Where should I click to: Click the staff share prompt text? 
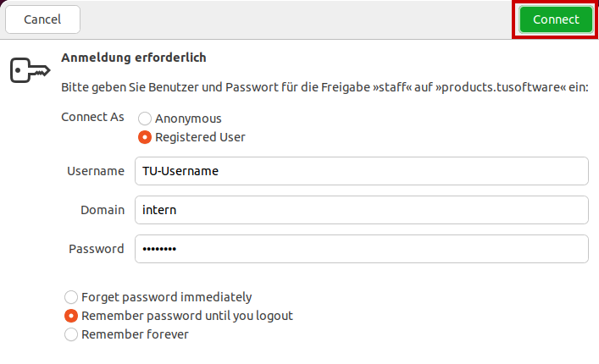pyautogui.click(x=324, y=87)
